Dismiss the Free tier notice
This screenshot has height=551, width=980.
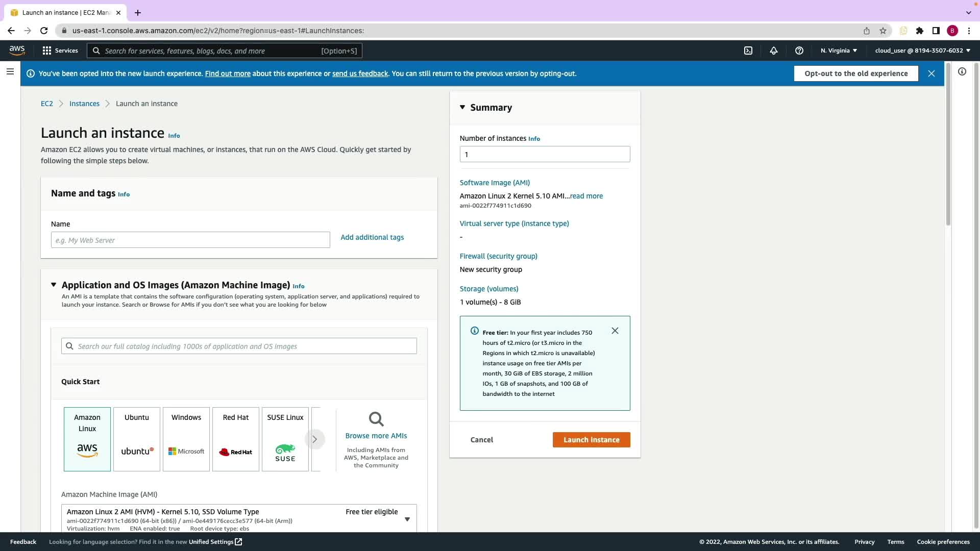pyautogui.click(x=615, y=331)
